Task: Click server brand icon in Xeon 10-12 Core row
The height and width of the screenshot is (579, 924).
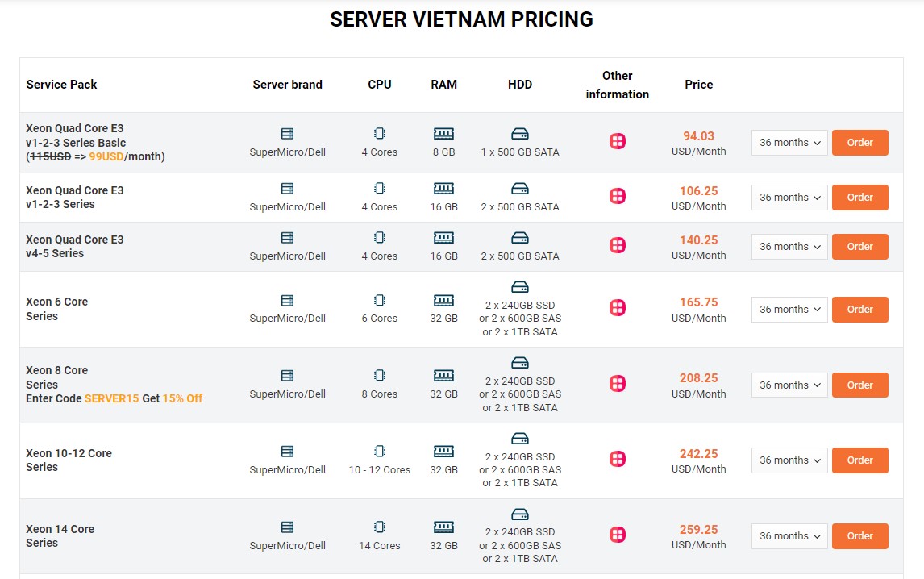Action: 288,452
